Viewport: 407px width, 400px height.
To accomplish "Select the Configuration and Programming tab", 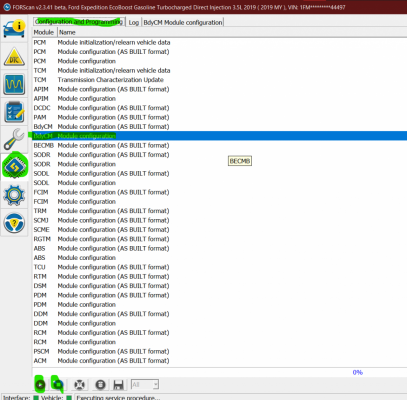I will [79, 22].
